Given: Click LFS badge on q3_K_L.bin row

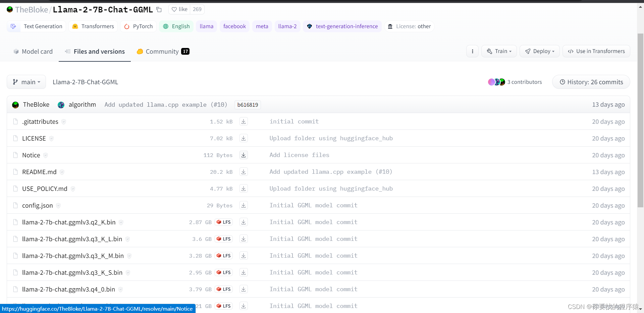Looking at the screenshot, I should pos(224,239).
